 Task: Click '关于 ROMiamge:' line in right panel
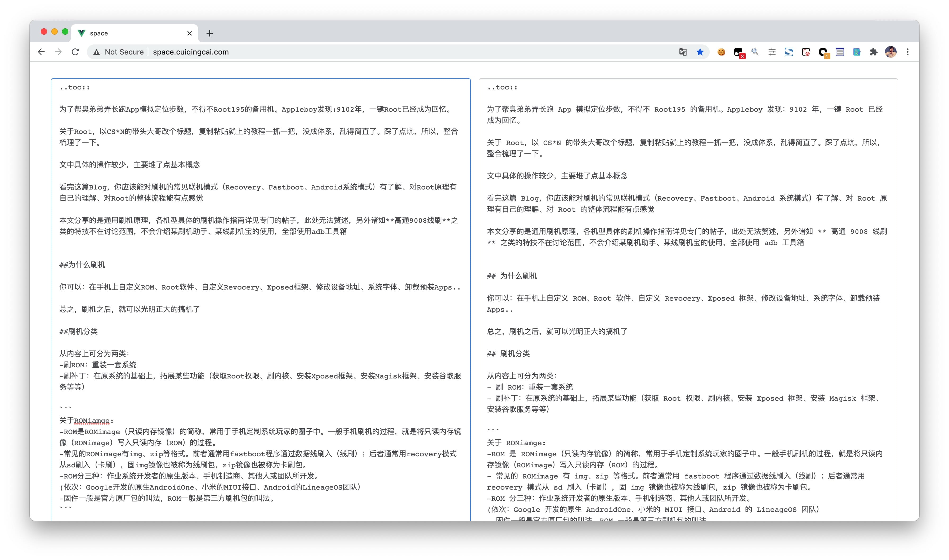pos(516,443)
